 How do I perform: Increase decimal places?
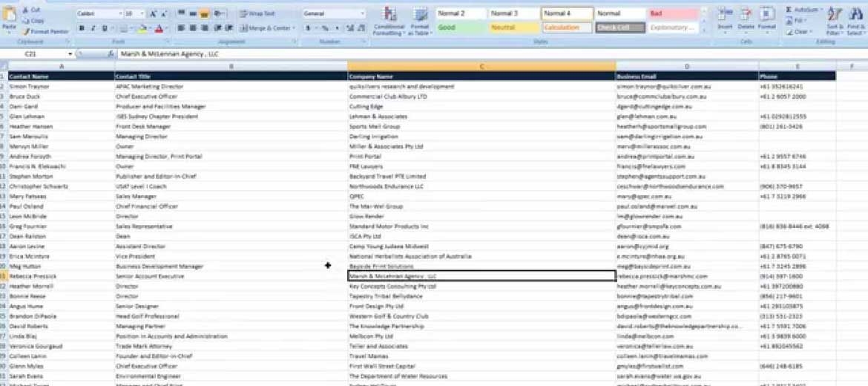pyautogui.click(x=350, y=28)
